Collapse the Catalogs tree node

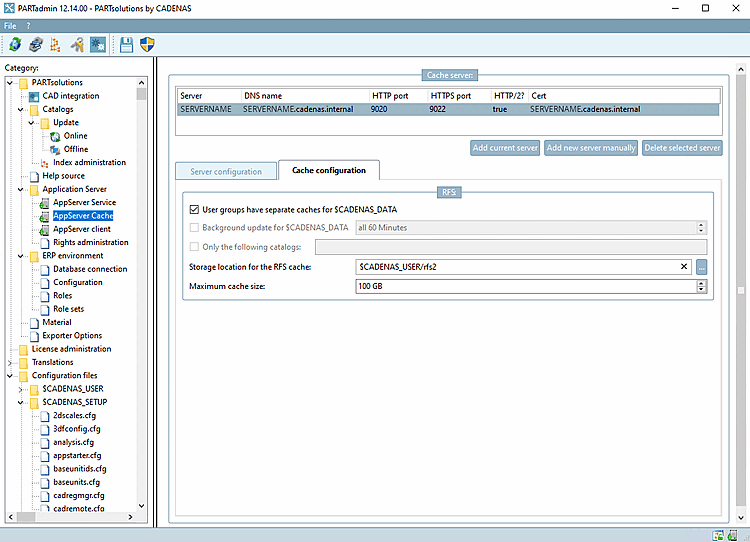20,110
